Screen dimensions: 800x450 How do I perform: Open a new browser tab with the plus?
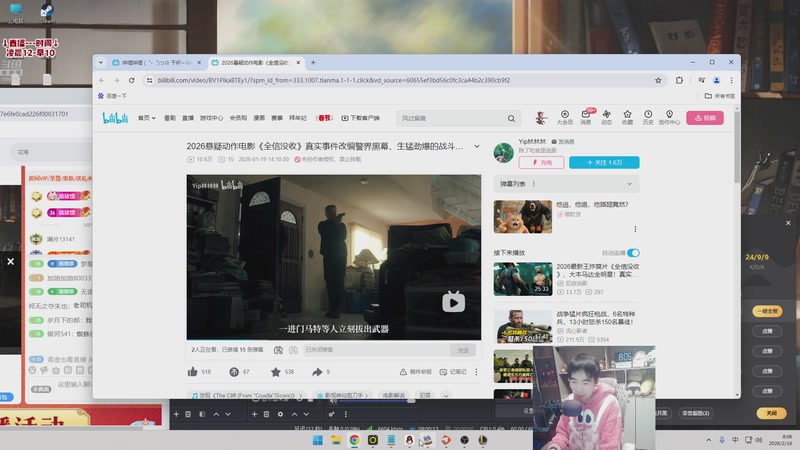point(313,62)
